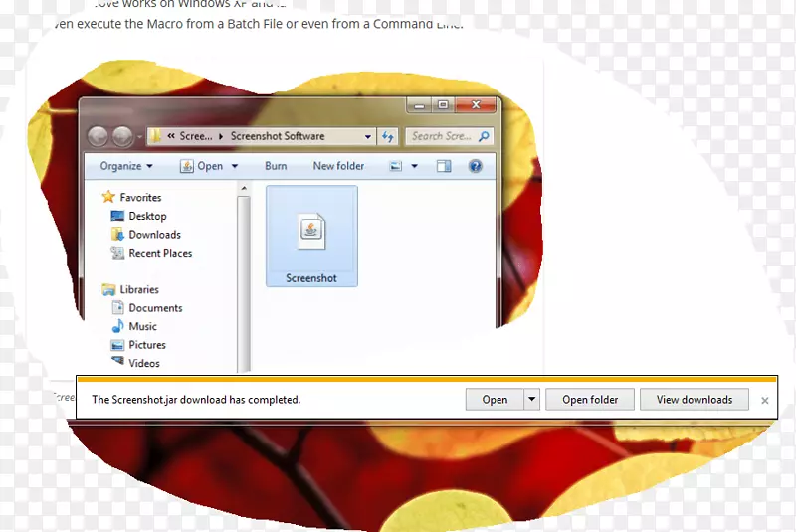The height and width of the screenshot is (532, 796).
Task: Select Downloads under Favorites
Action: click(154, 235)
